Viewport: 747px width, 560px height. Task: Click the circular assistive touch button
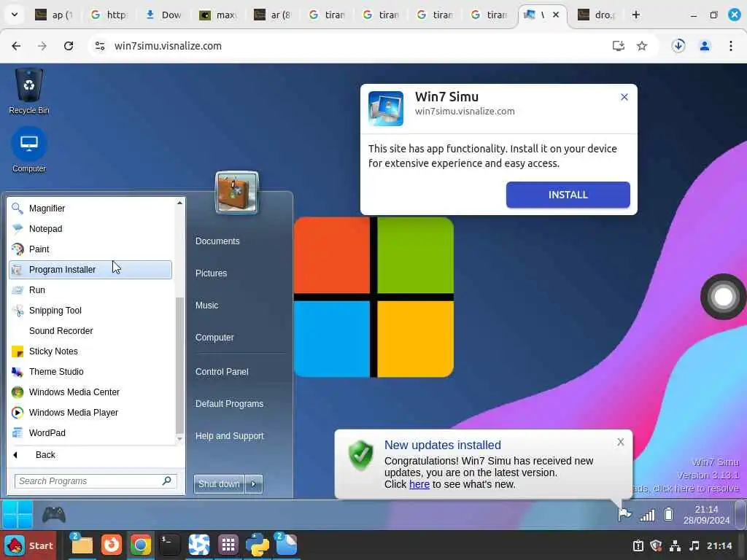(723, 297)
